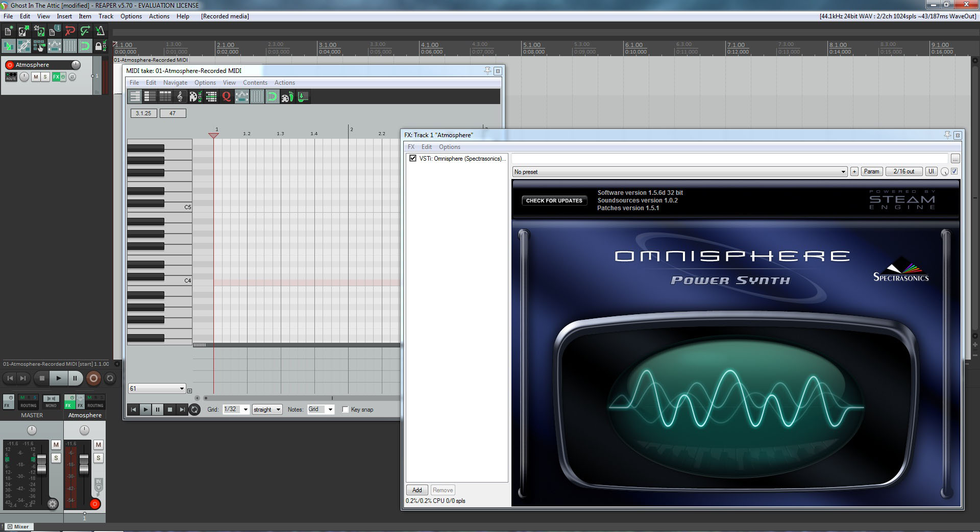The height and width of the screenshot is (532, 980).
Task: Open MIDI editor color filter palette icon
Action: 195,96
